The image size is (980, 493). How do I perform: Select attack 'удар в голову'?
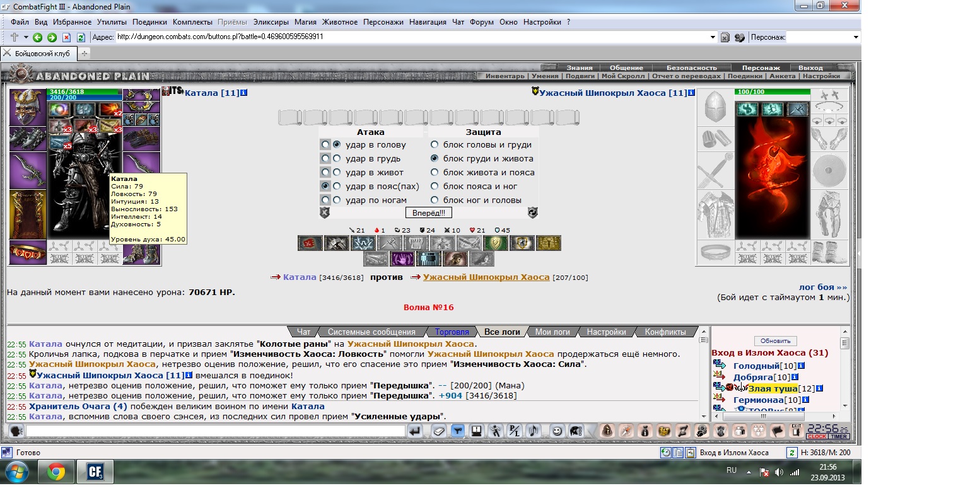[337, 144]
